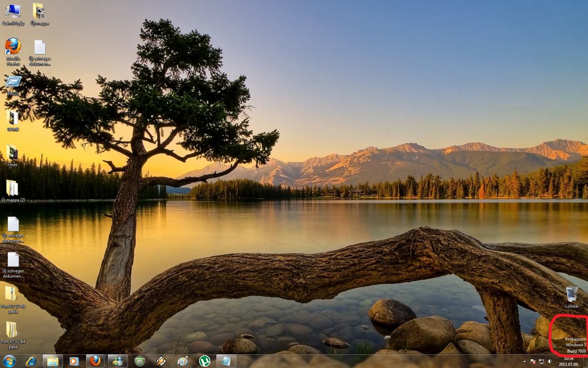
Task: Switch to Firefox in the taskbar
Action: click(96, 361)
